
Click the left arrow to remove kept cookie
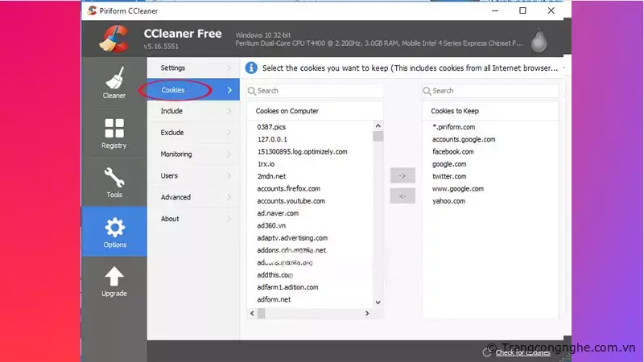coord(402,195)
